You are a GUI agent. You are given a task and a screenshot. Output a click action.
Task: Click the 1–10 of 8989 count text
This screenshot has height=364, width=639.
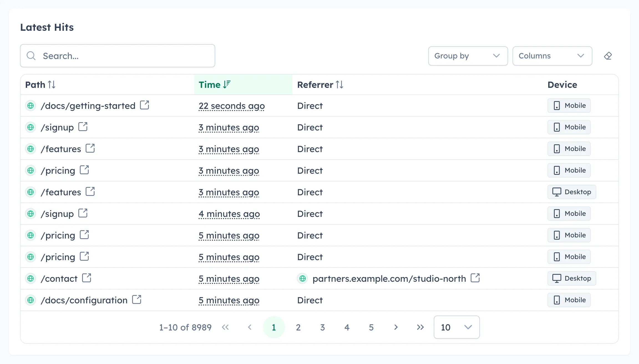pyautogui.click(x=185, y=327)
